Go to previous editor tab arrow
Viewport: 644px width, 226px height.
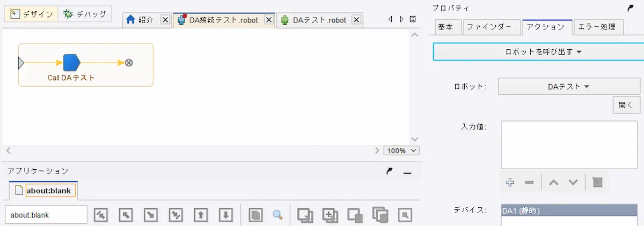pyautogui.click(x=391, y=19)
